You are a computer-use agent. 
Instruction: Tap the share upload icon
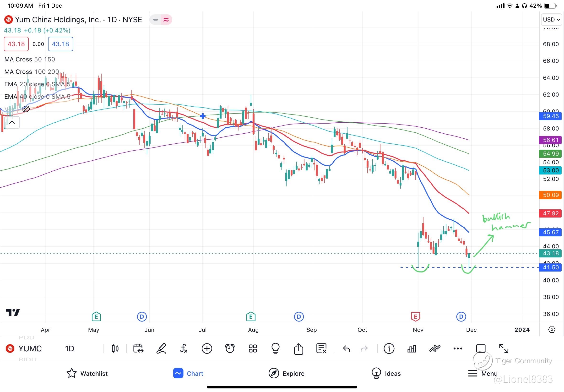pos(298,348)
